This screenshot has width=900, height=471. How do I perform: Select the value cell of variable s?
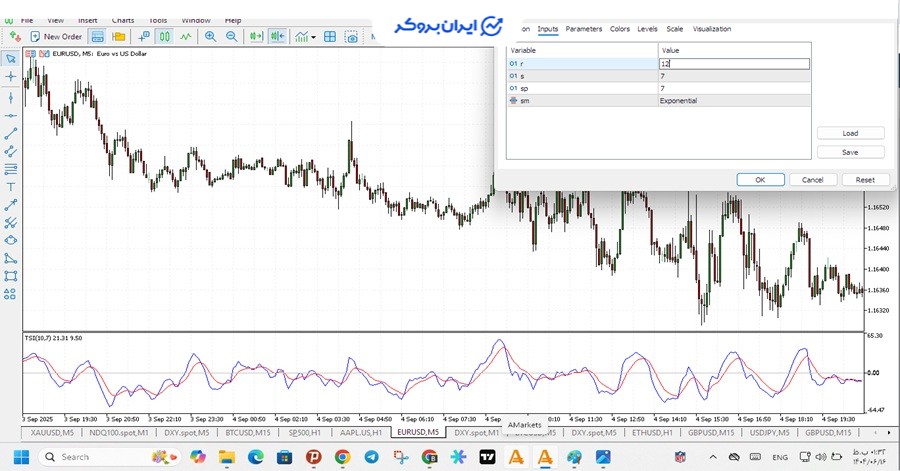[734, 76]
